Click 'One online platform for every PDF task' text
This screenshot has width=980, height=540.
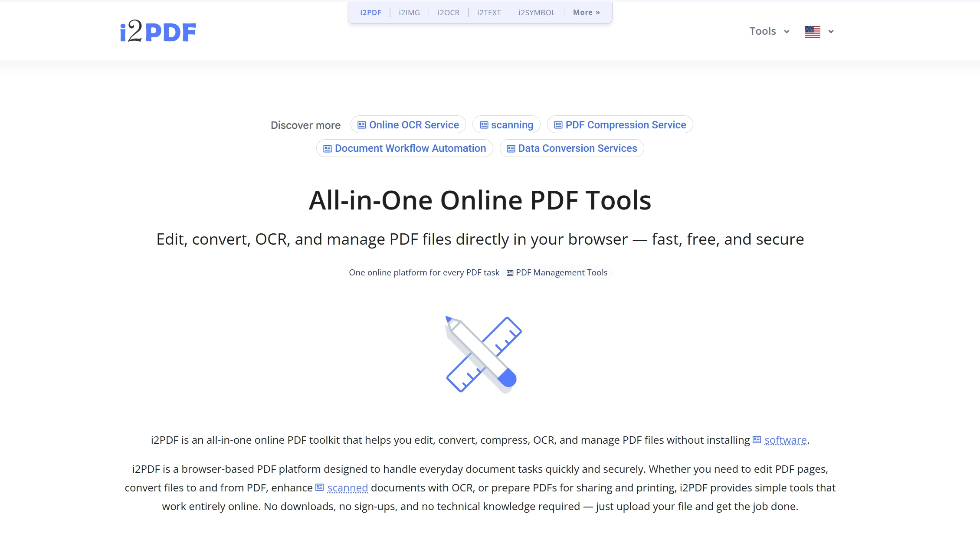tap(424, 272)
